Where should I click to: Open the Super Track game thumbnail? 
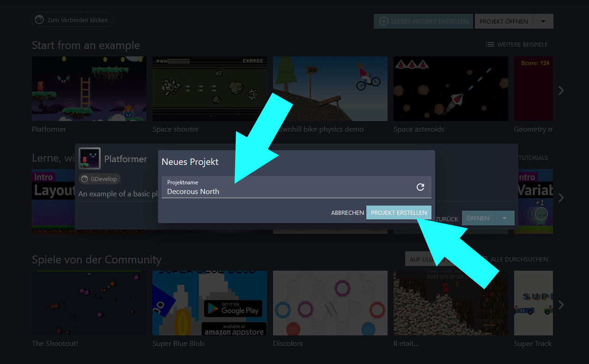click(534, 303)
